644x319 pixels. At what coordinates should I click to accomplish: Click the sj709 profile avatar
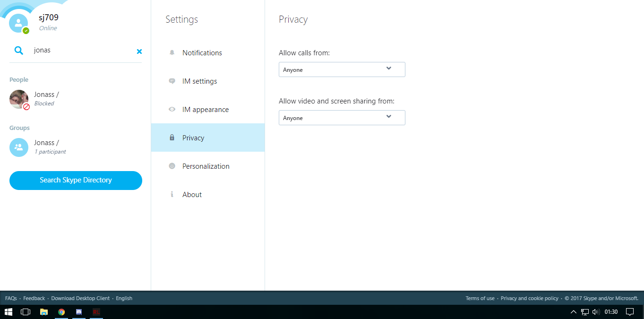(x=19, y=23)
